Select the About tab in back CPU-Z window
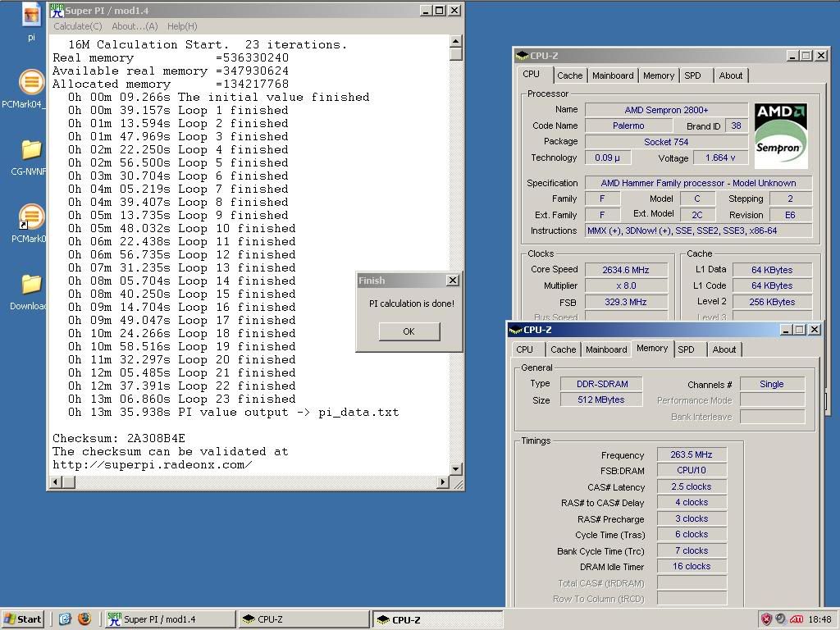840x630 pixels. [x=731, y=75]
